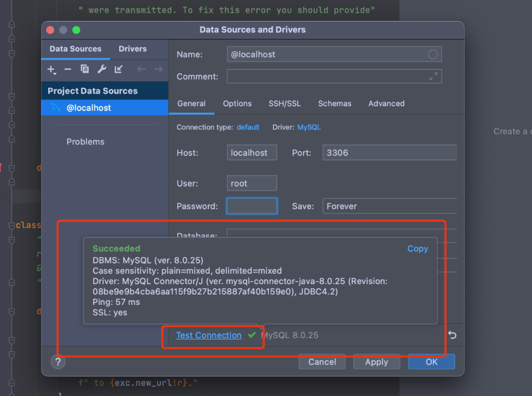
Task: Go forward with right arrow icon
Action: [x=159, y=69]
